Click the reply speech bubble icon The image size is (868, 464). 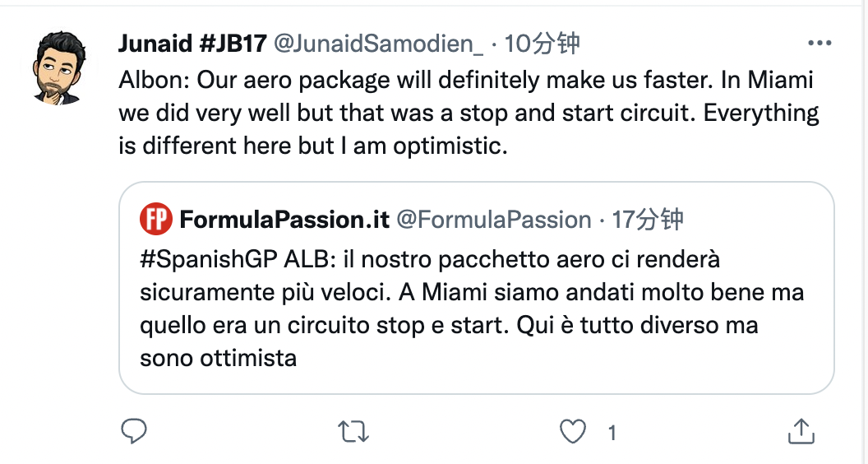click(x=134, y=431)
